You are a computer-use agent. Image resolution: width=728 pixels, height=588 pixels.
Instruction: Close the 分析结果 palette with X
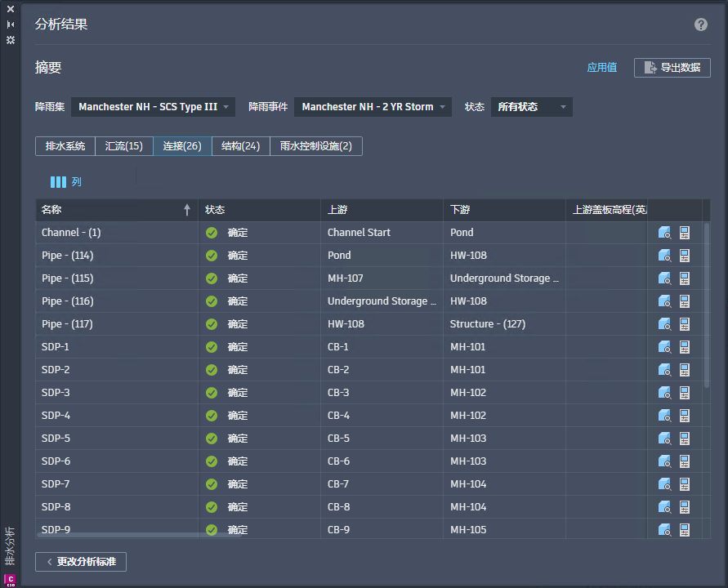tap(11, 9)
